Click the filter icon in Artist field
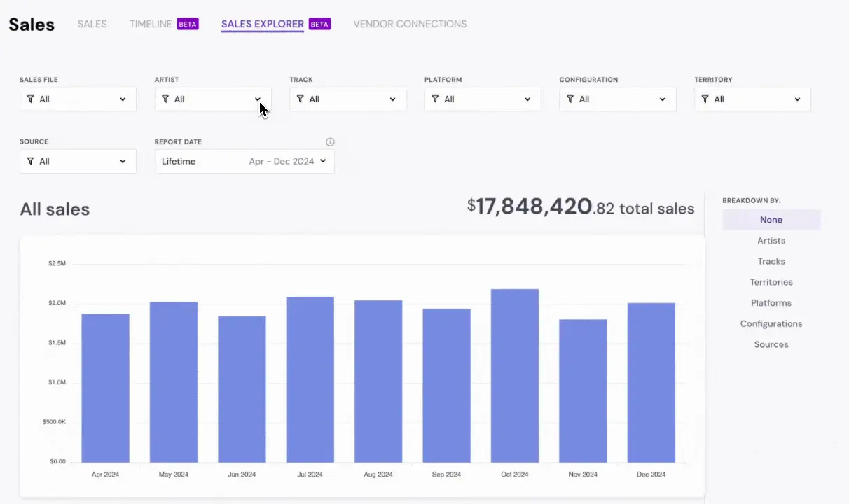Screen dimensions: 849x504 click(x=165, y=99)
